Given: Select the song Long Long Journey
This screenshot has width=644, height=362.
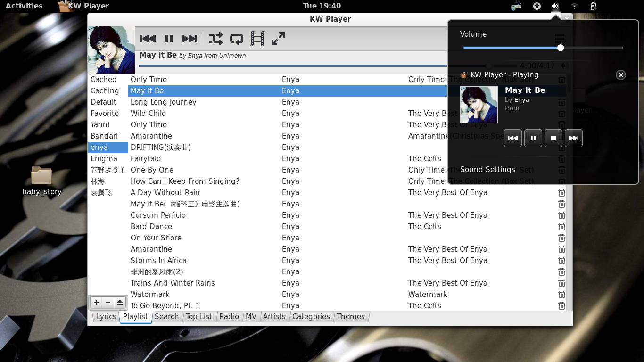Looking at the screenshot, I should pyautogui.click(x=163, y=102).
